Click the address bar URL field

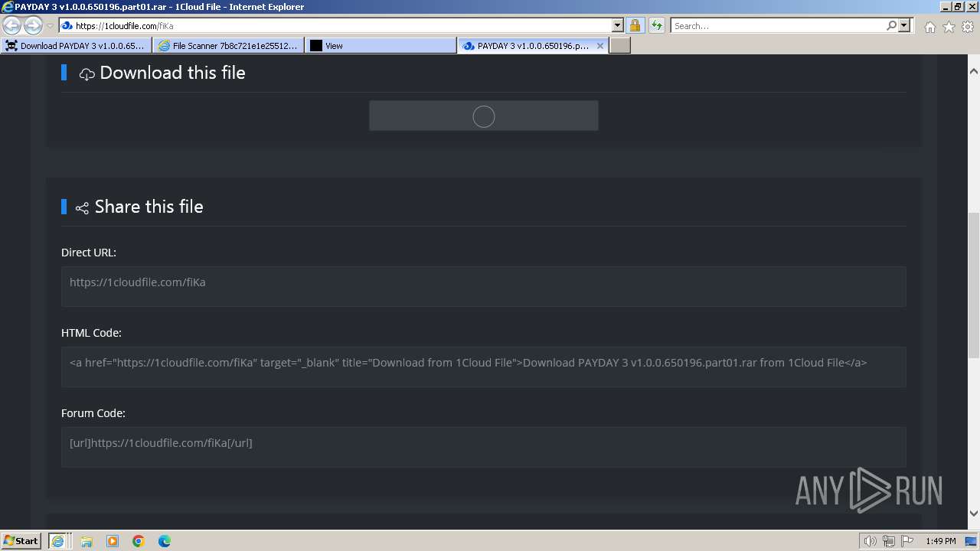335,25
